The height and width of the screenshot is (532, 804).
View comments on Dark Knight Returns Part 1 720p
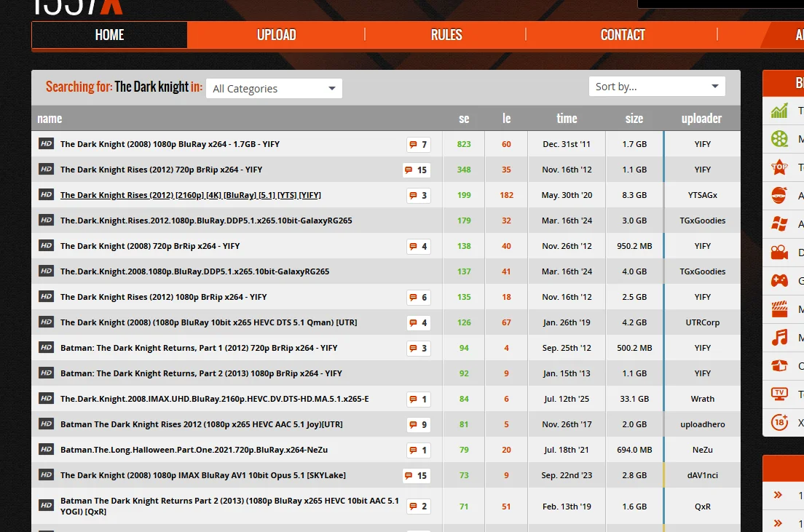tap(419, 349)
